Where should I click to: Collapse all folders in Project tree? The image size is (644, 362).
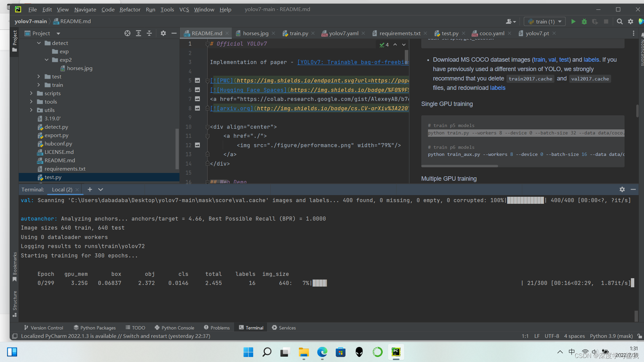pyautogui.click(x=149, y=33)
